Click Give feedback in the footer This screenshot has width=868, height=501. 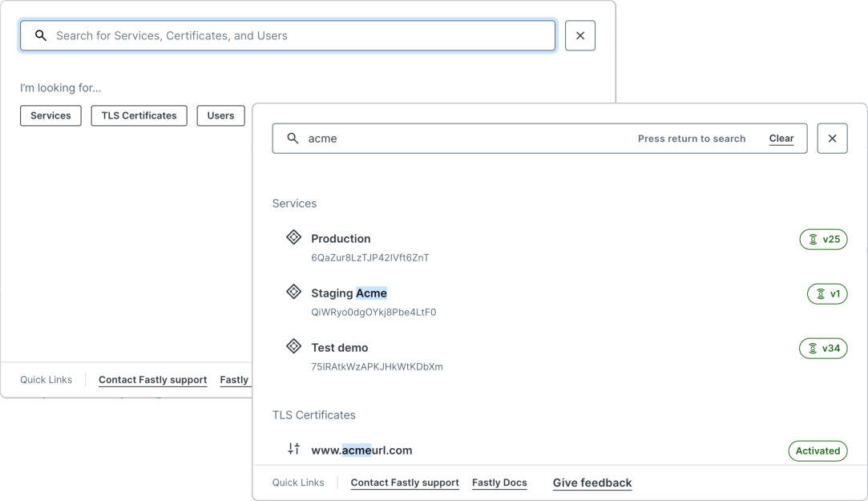click(x=592, y=482)
